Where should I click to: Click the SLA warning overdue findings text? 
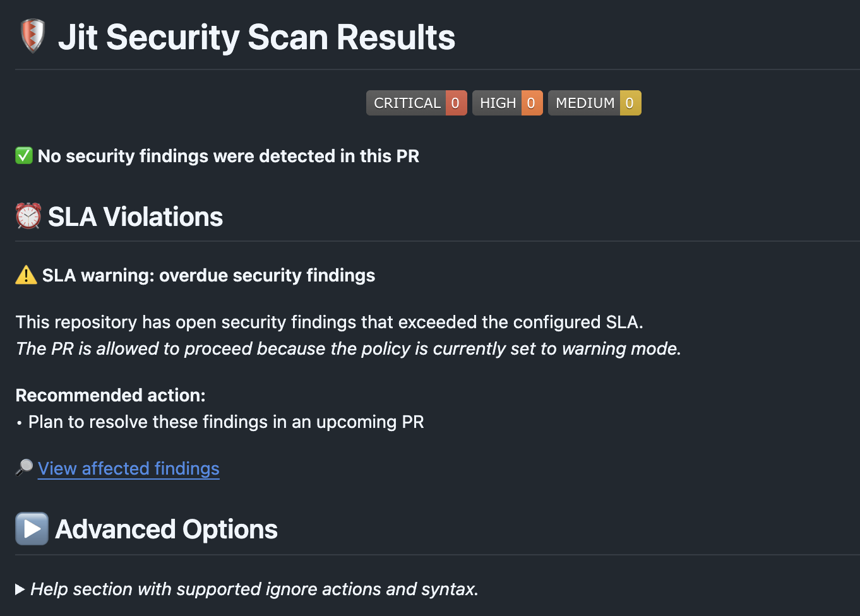208,276
